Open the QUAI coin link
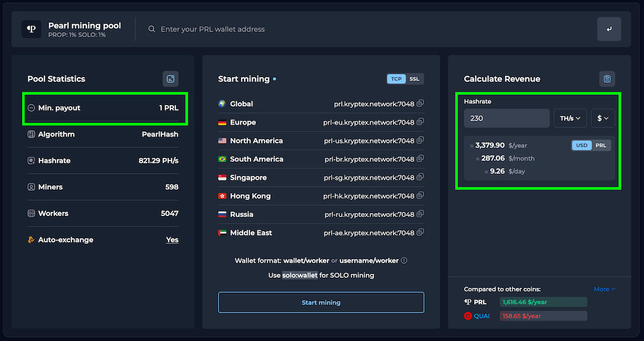Image resolution: width=644 pixels, height=341 pixels. click(482, 316)
